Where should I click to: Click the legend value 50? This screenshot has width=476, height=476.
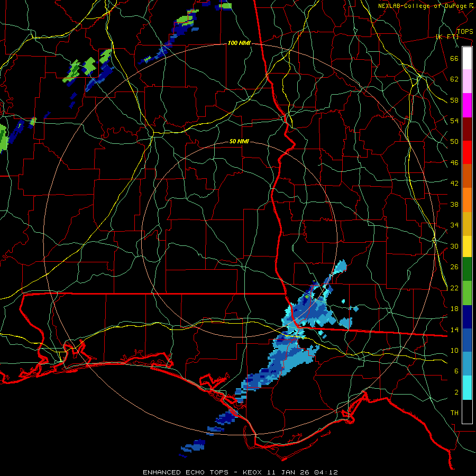coord(454,142)
